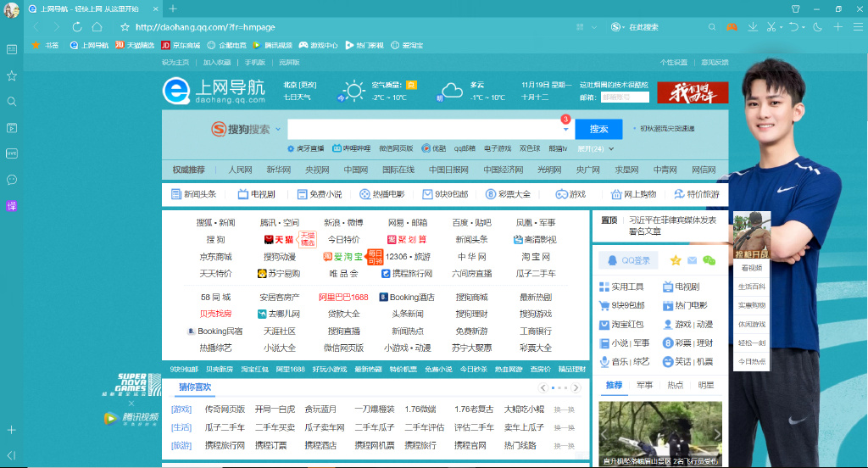Open the downloads icon in toolbar
The width and height of the screenshot is (868, 468).
click(753, 26)
